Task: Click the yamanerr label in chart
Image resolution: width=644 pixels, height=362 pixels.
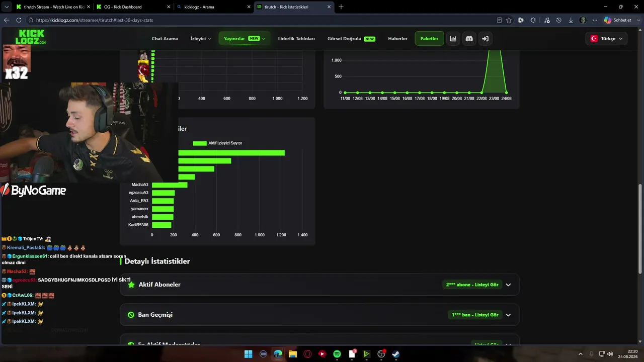Action: tap(140, 209)
